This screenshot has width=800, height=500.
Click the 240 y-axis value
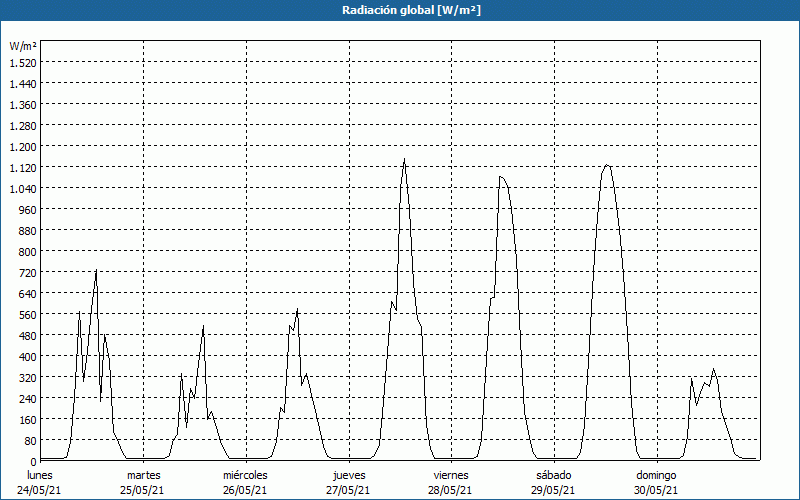28,398
